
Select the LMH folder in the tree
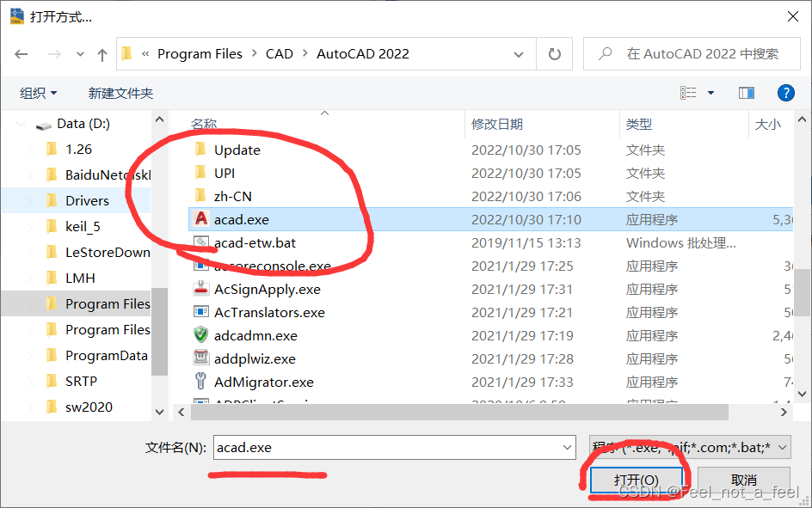[x=80, y=278]
